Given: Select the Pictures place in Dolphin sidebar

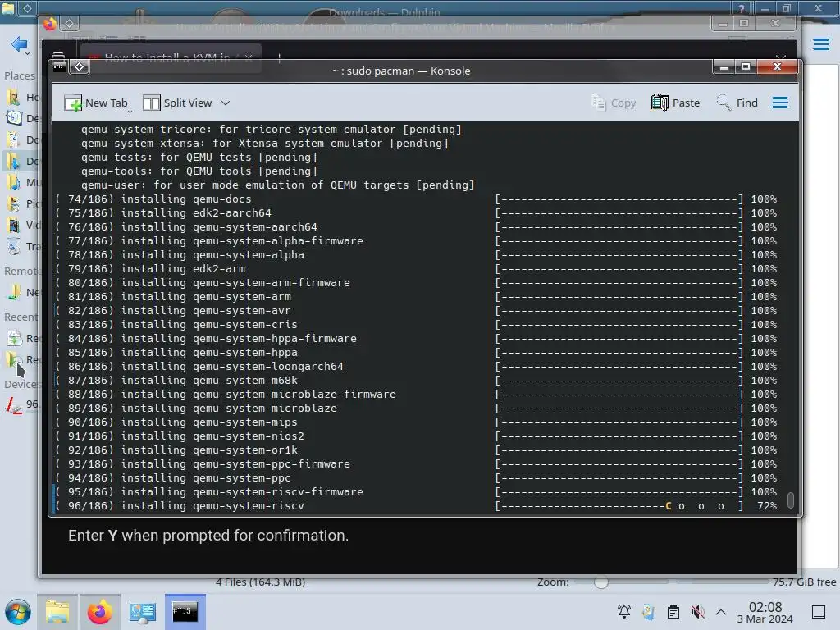Looking at the screenshot, I should (x=21, y=203).
